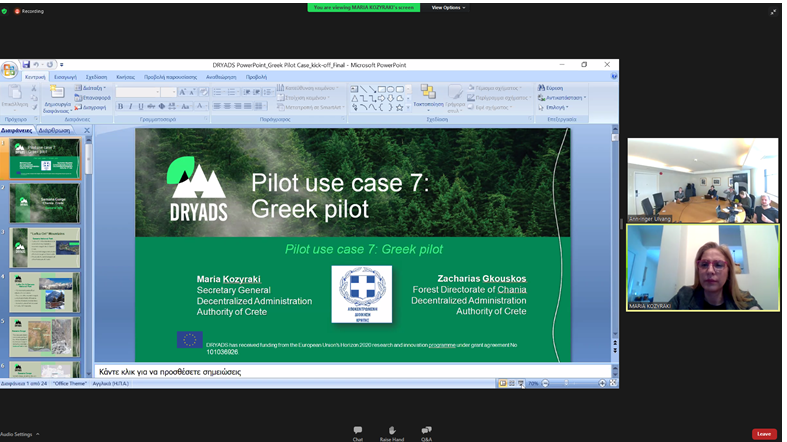The image size is (787, 442).
Task: Select the oval shape in shapes gallery
Action: pos(390,89)
